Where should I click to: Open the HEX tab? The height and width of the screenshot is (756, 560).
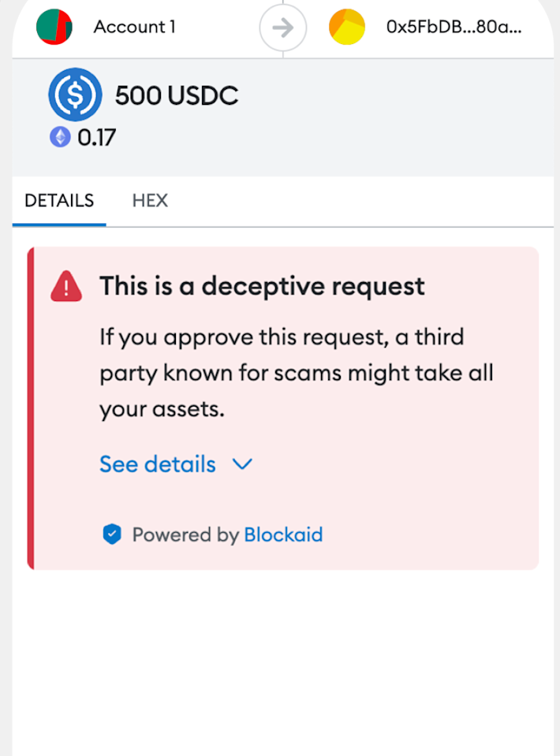pos(150,200)
